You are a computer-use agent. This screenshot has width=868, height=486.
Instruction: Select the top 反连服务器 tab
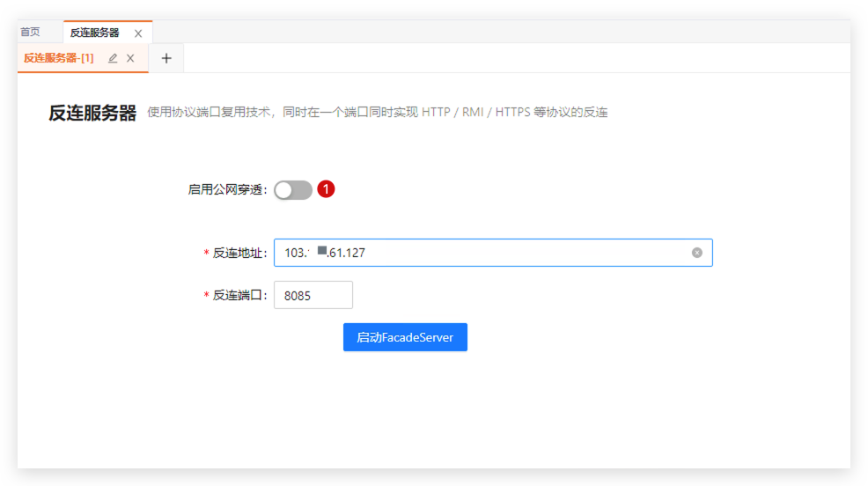95,33
